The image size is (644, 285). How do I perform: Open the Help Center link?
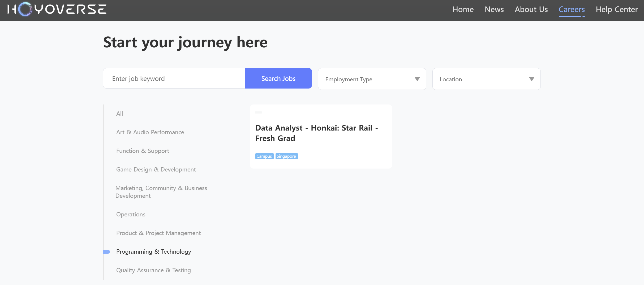(x=617, y=9)
